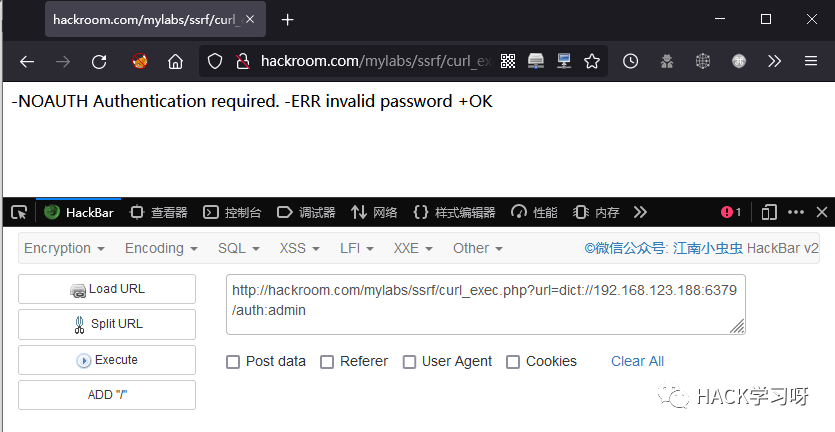835x432 pixels.
Task: Toggle responsive design mode icon
Action: click(769, 213)
